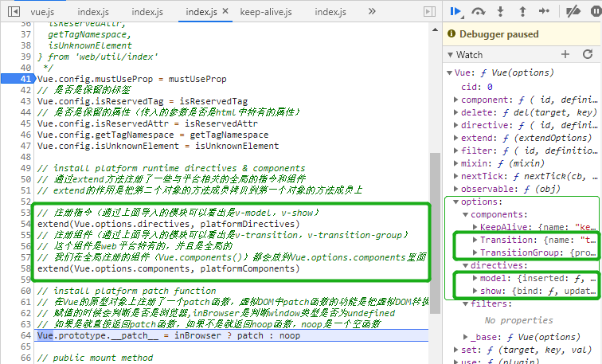Expand the model directive entry

475,278
